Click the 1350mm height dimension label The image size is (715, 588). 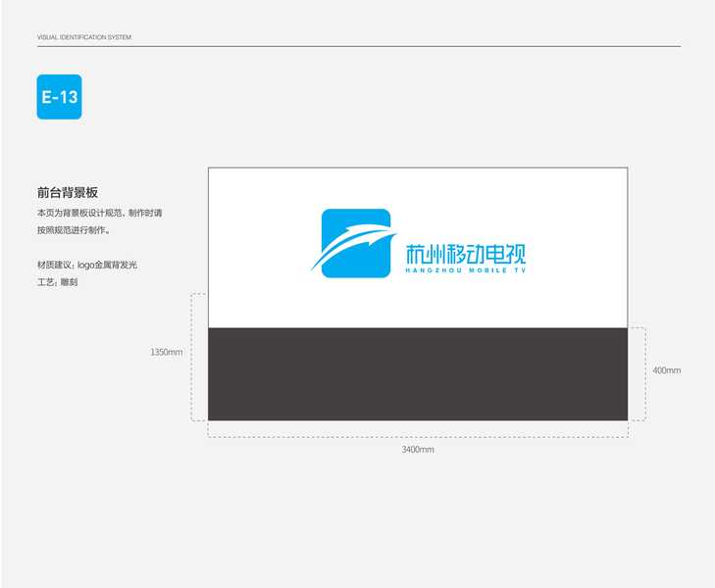coord(167,352)
